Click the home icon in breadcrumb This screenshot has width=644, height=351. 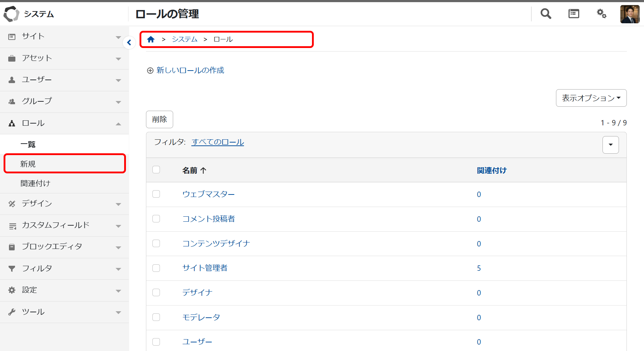tap(151, 39)
